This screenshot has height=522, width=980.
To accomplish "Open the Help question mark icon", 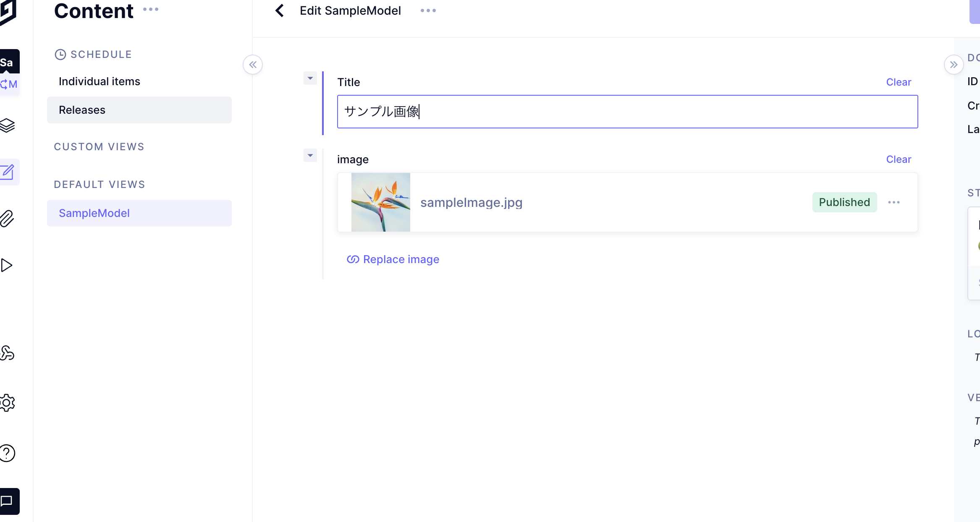I will pyautogui.click(x=8, y=453).
